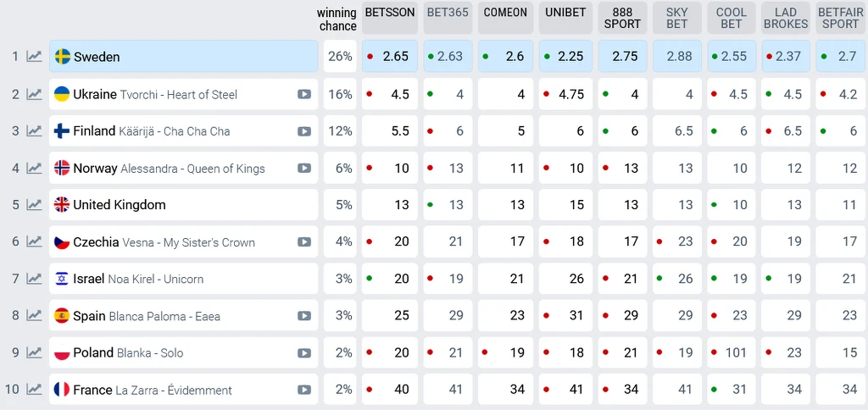868x410 pixels.
Task: Click the video icon for Czechia's entry
Action: click(304, 241)
